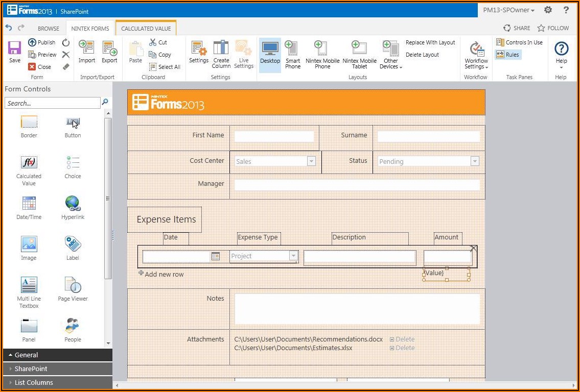Toggle the Controls In Use pane
Image resolution: width=580 pixels, height=392 pixels.
click(519, 42)
